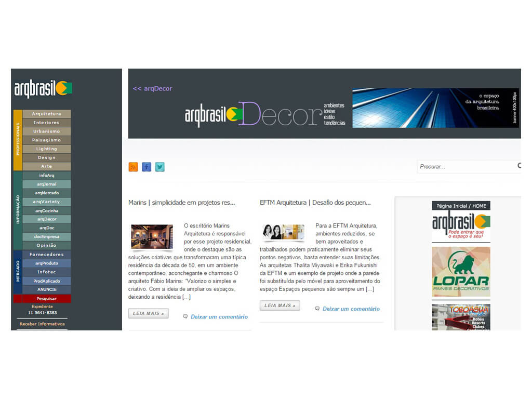Open the Arquitetura menu item
Image resolution: width=532 pixels, height=399 pixels.
(46, 114)
